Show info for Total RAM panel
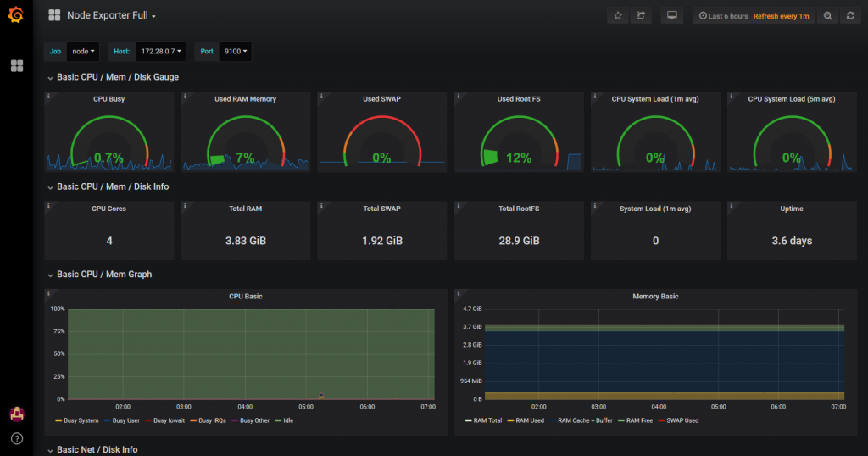 coord(185,206)
